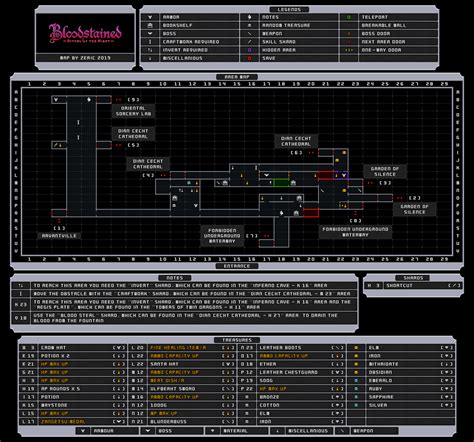Click the Shortcut shard entry at K 3
The height and width of the screenshot is (442, 474).
click(413, 286)
